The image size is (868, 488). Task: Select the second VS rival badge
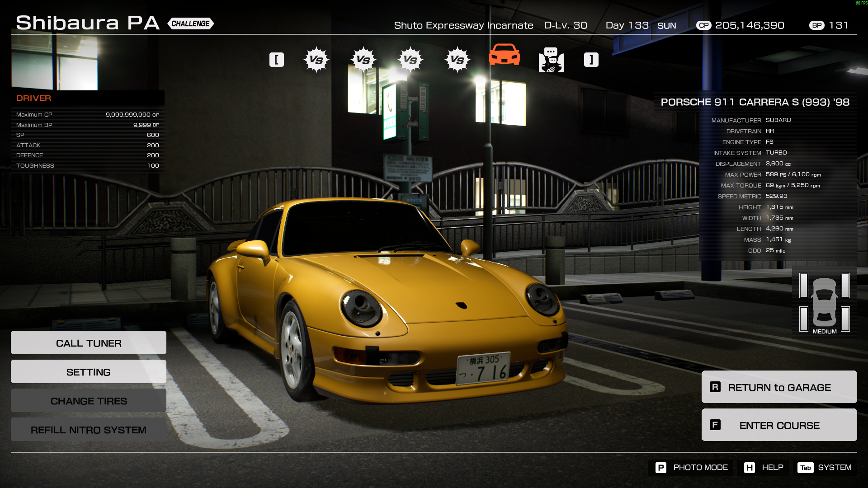coord(363,60)
